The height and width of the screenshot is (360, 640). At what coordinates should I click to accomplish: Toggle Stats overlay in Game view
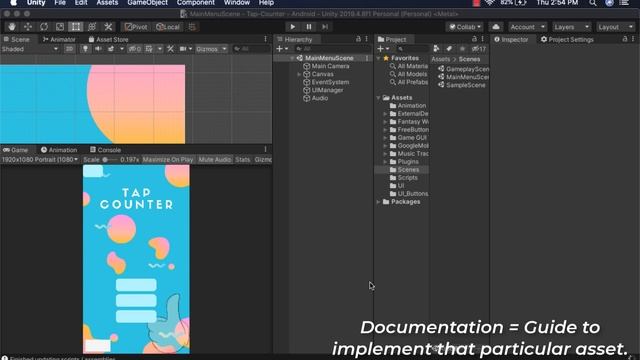tap(242, 160)
